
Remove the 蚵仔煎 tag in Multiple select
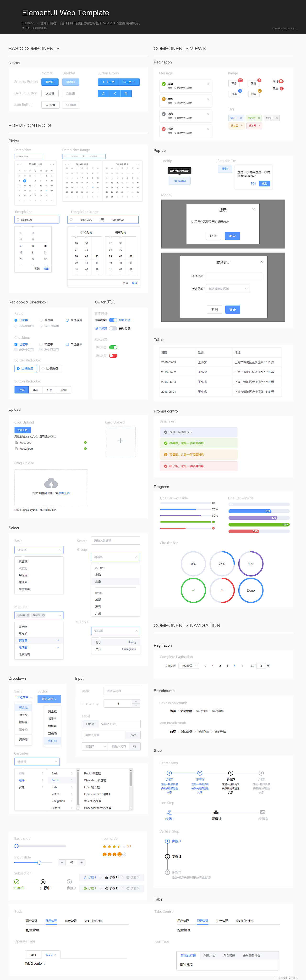pos(28,615)
